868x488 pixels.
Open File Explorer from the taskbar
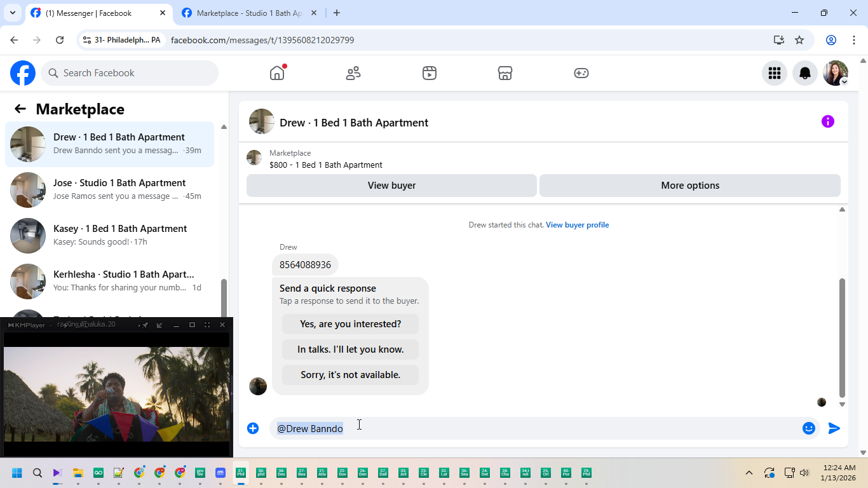click(78, 473)
